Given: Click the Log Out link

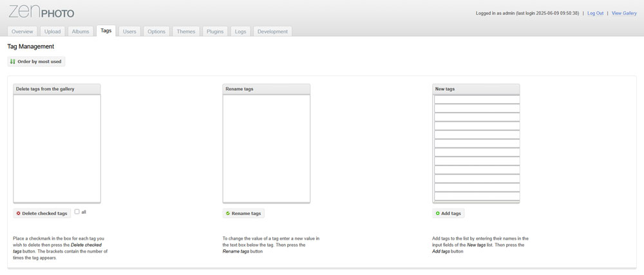Looking at the screenshot, I should [595, 13].
